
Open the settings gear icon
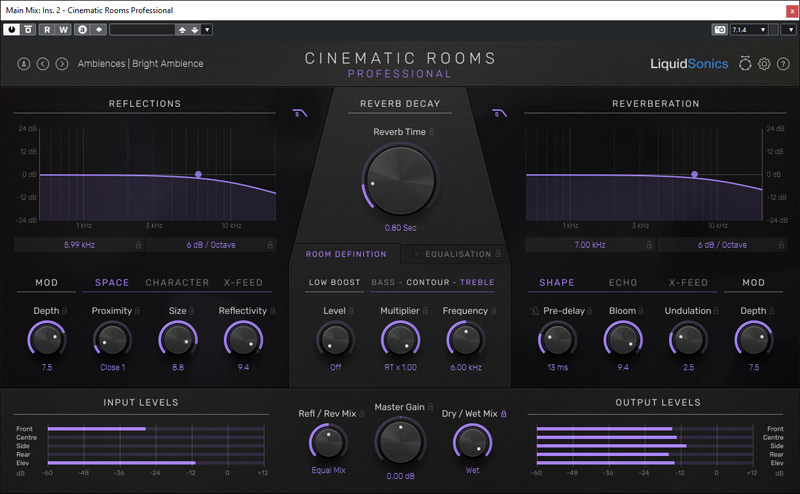[764, 64]
